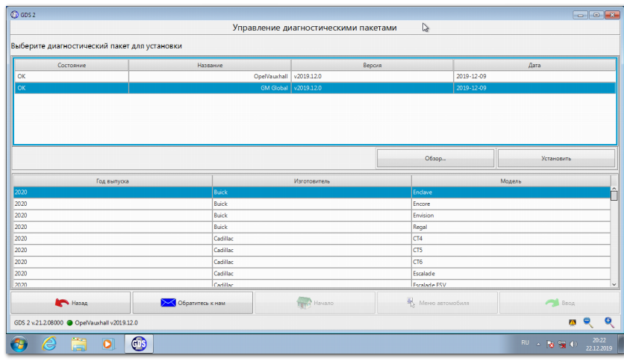Click the volume speaker tray icon
This screenshot has width=624, height=364.
(573, 344)
